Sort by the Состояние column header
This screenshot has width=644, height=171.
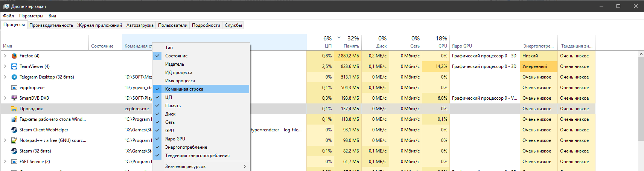102,46
